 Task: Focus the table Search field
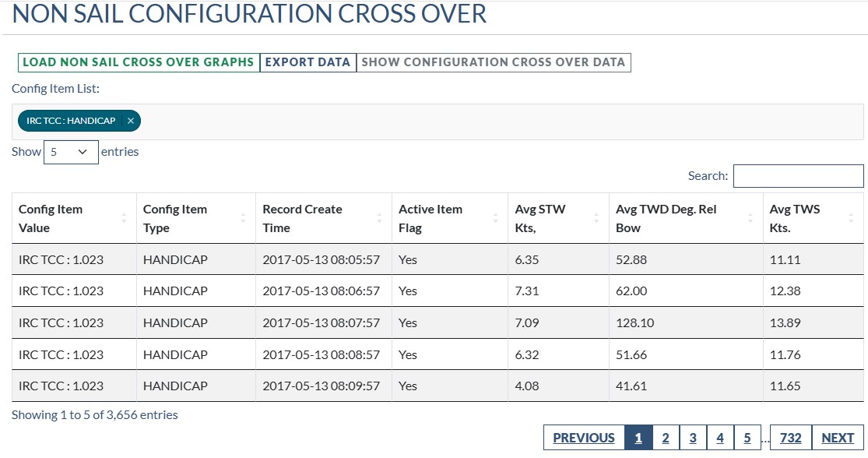tap(798, 176)
